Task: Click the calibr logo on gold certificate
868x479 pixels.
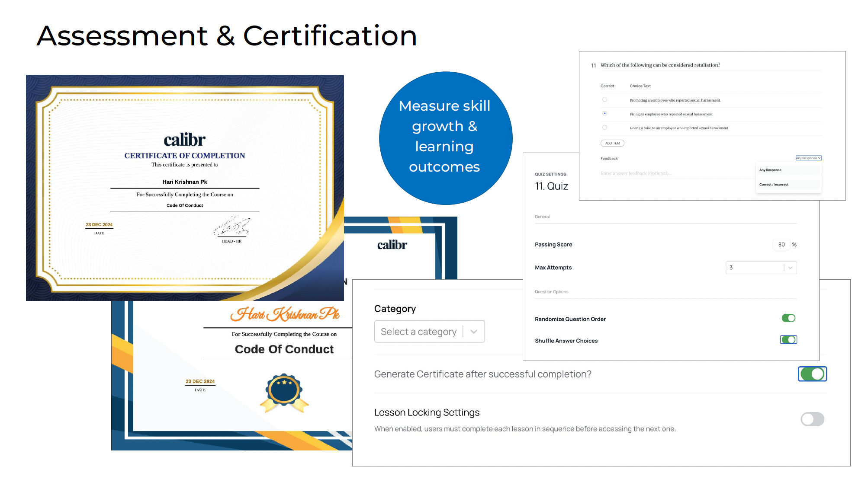Action: pos(184,140)
